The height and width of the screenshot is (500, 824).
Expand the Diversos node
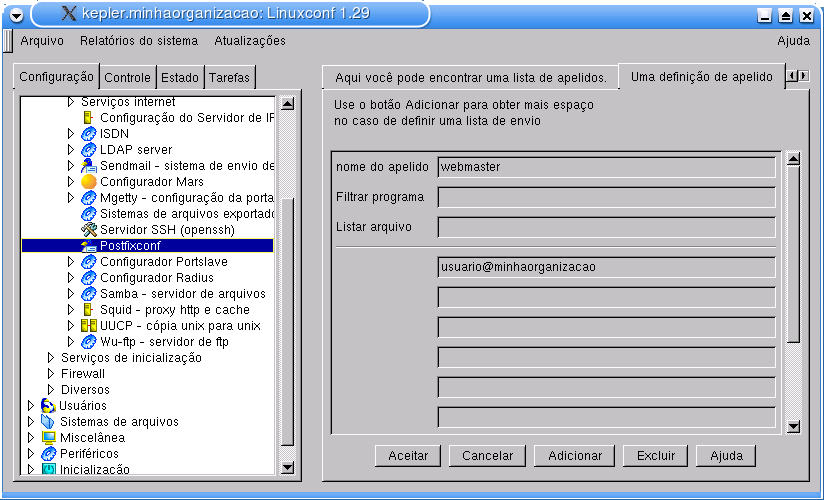[51, 390]
